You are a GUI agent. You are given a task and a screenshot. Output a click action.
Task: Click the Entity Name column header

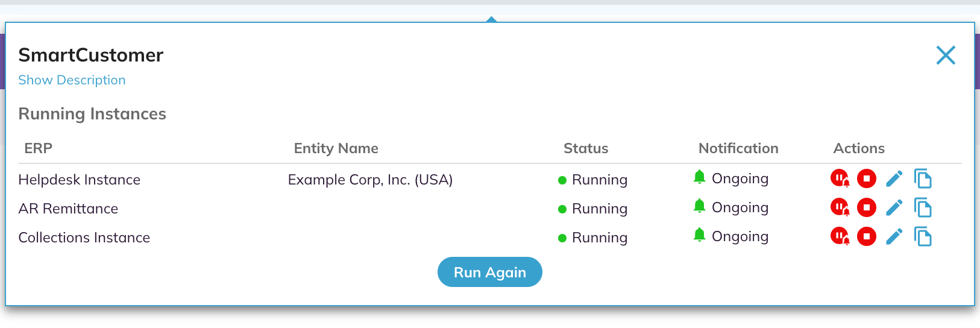point(336,148)
